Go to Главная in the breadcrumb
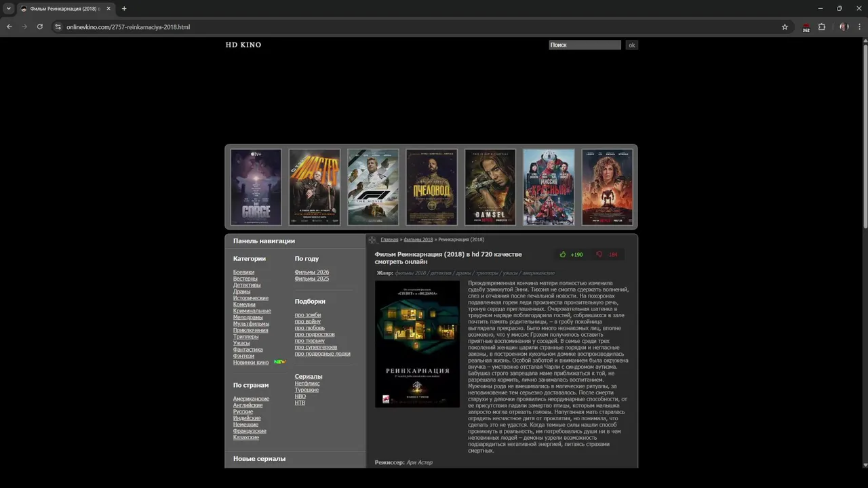This screenshot has height=488, width=868. click(389, 240)
